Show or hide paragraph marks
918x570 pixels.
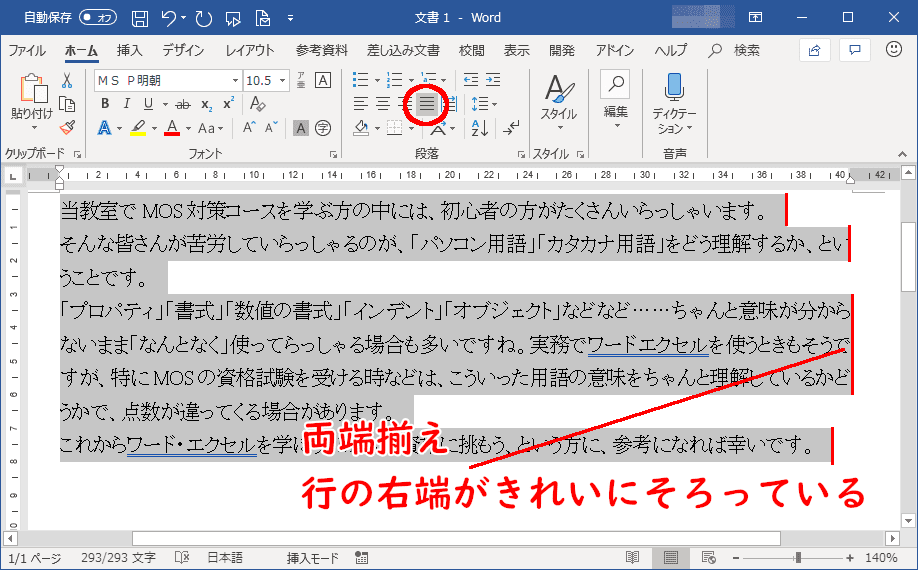click(511, 128)
